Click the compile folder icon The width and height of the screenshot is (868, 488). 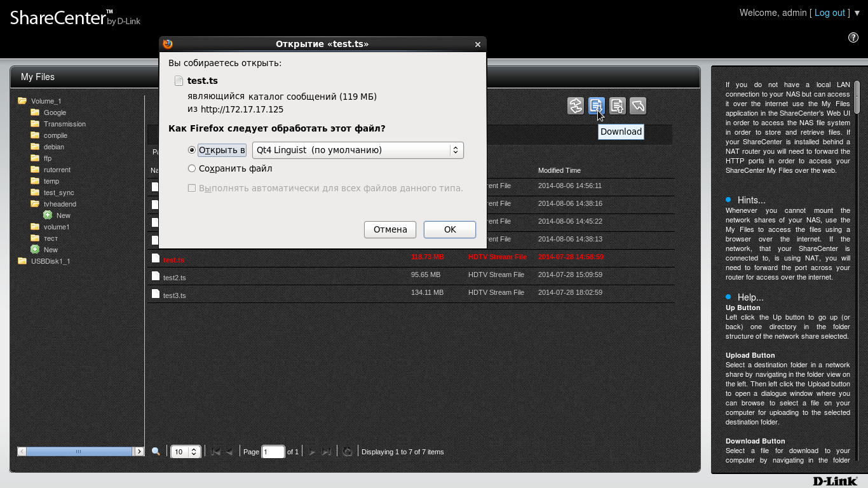pos(35,135)
